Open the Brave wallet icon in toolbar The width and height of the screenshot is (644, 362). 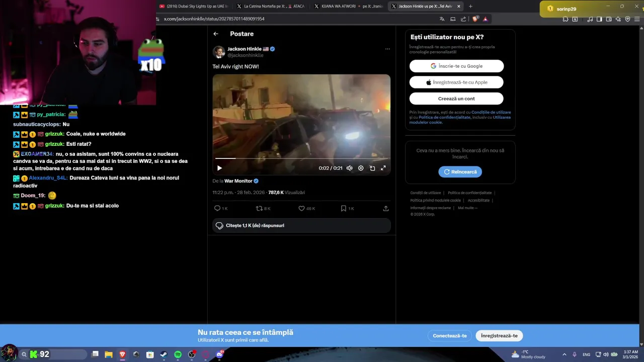pos(609,19)
